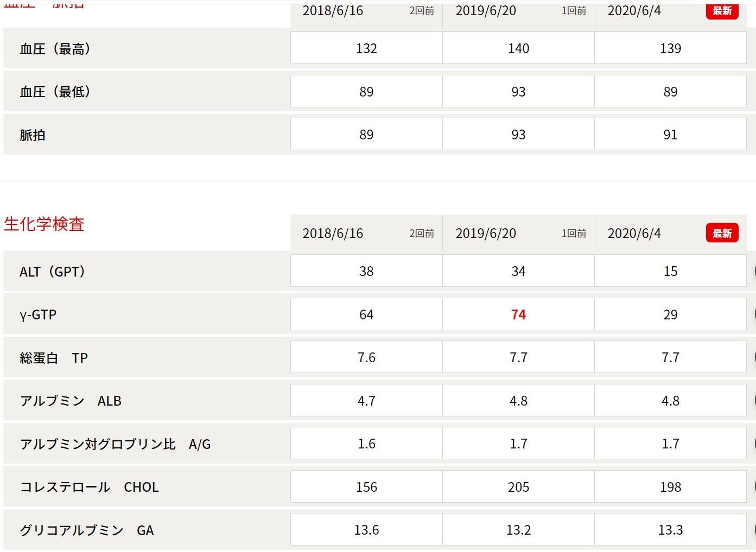Click the ALT（GPT） value 34
The image size is (756, 552).
[x=518, y=271]
